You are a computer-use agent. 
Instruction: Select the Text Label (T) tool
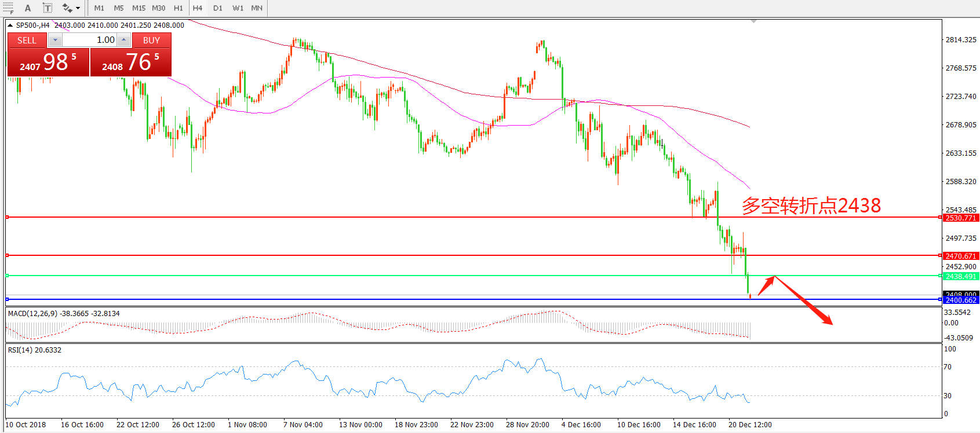coord(48,8)
